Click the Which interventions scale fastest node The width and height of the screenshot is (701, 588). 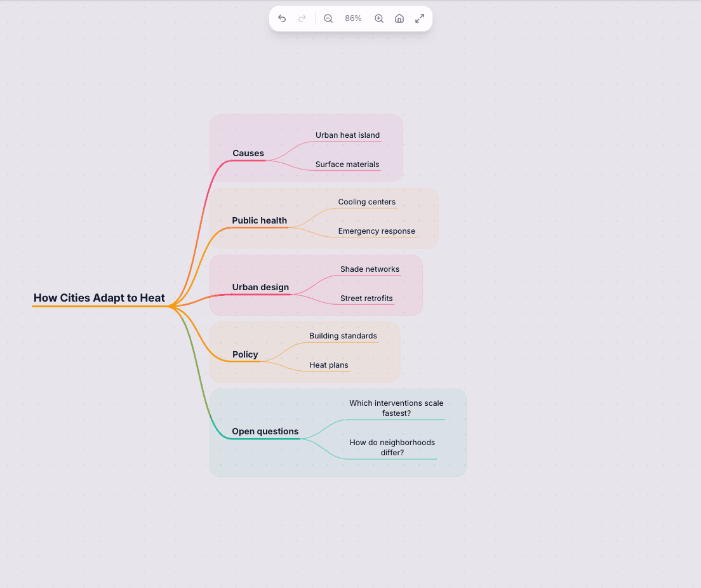396,408
